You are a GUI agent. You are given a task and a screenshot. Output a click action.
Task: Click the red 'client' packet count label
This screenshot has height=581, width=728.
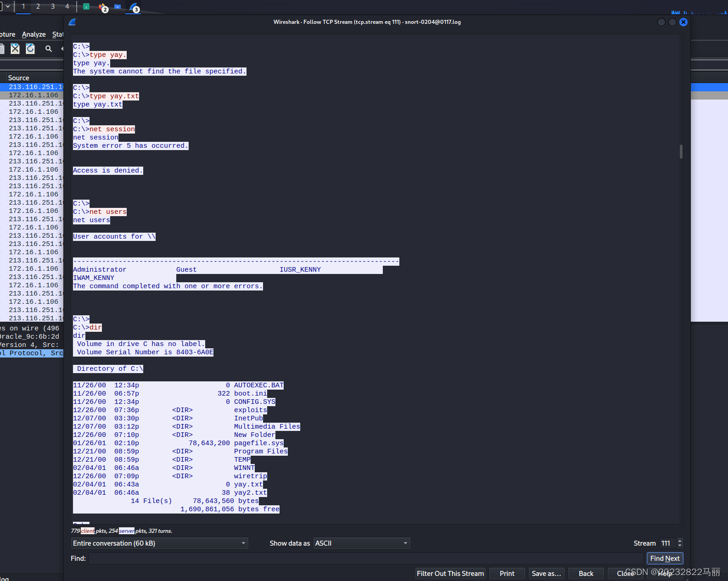click(x=88, y=531)
